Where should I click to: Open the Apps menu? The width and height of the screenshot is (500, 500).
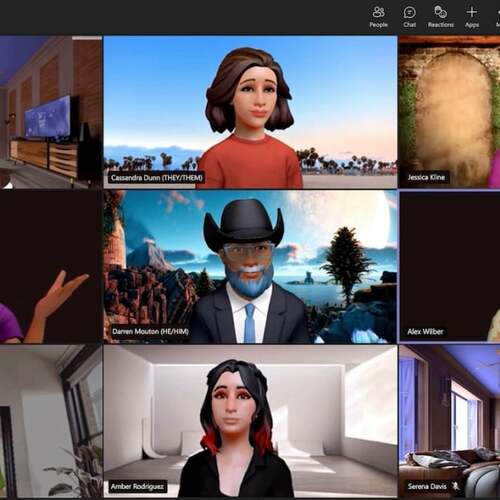point(472,17)
